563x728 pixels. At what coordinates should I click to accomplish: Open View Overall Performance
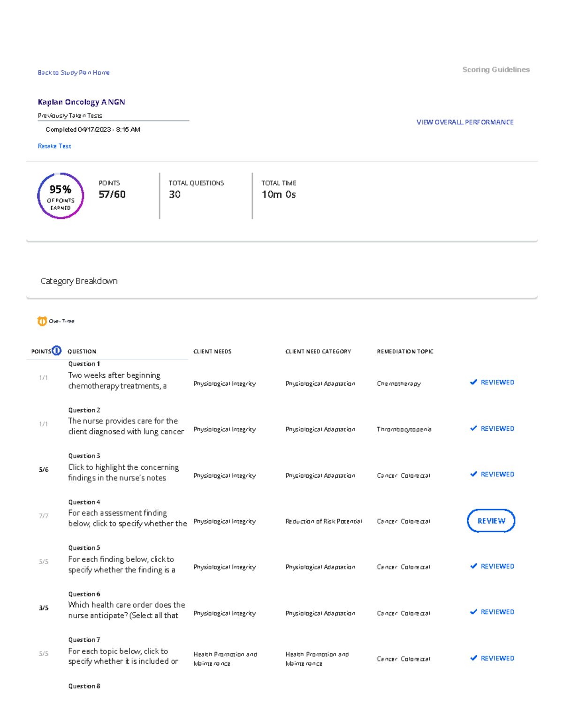(x=464, y=122)
